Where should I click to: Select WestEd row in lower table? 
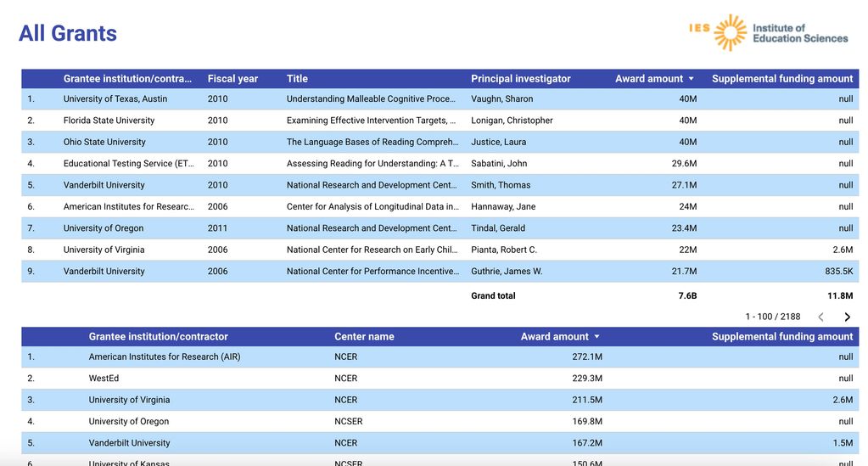[x=104, y=379]
